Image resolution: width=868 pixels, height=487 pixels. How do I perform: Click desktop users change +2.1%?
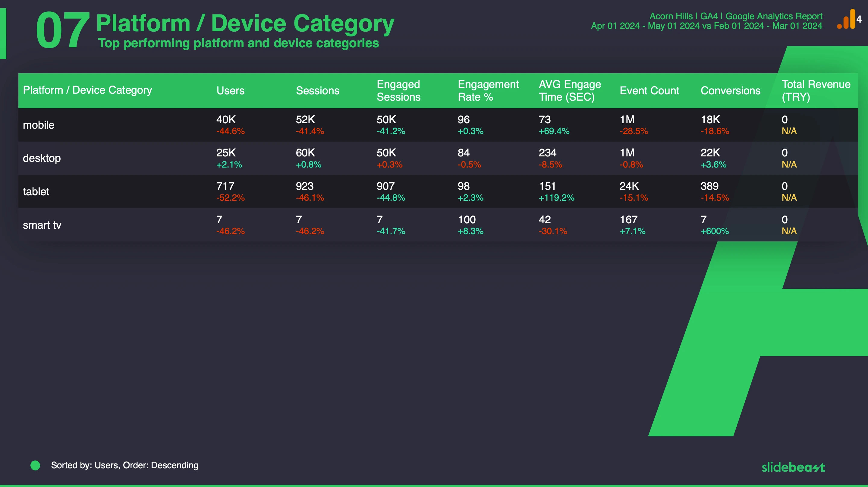pos(229,165)
